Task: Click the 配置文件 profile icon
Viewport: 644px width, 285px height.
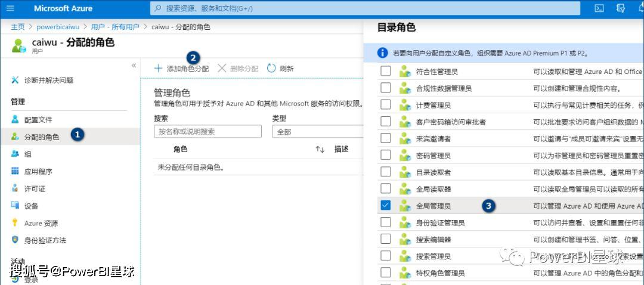Action: tap(15, 119)
